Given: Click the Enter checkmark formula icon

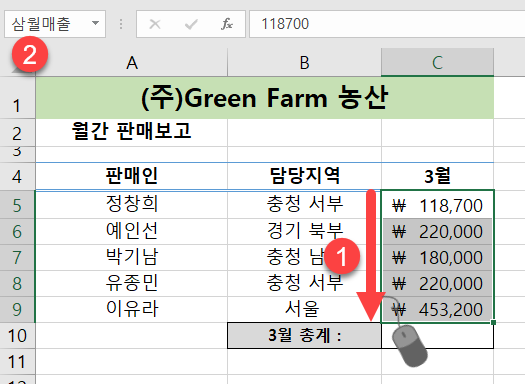Looking at the screenshot, I should tap(191, 24).
